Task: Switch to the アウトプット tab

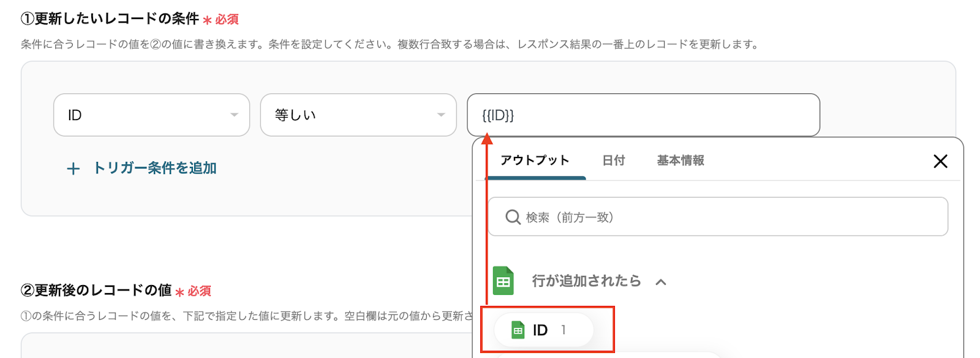Action: pos(535,161)
